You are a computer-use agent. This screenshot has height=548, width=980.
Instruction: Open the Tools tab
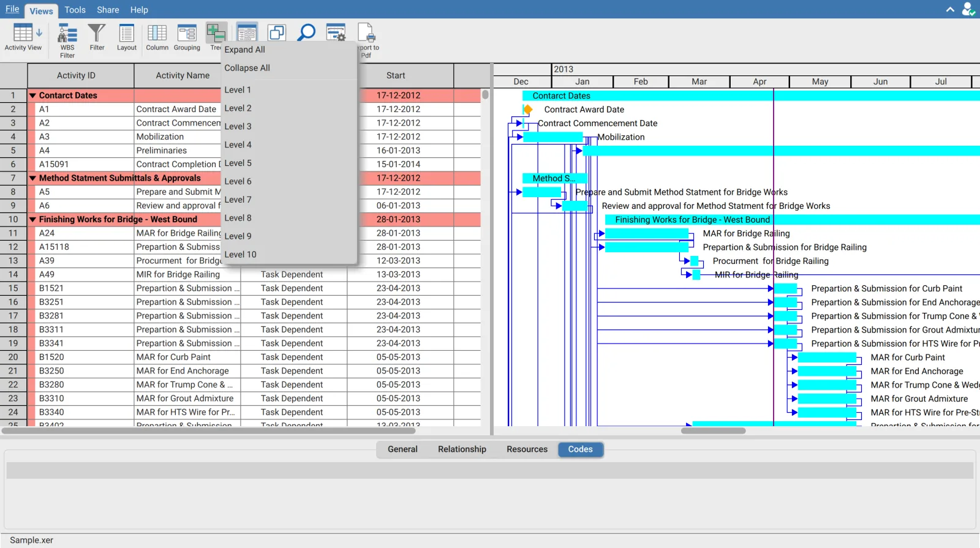coord(75,10)
